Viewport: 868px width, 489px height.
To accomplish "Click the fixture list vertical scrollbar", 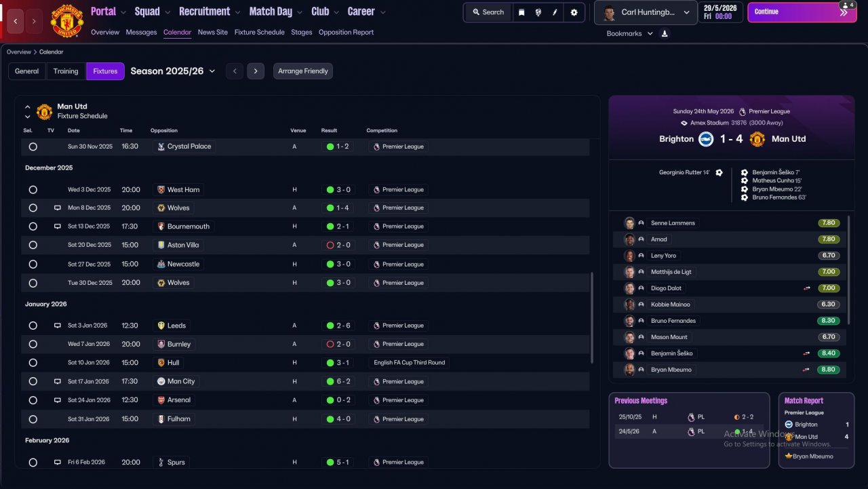I will (x=593, y=318).
